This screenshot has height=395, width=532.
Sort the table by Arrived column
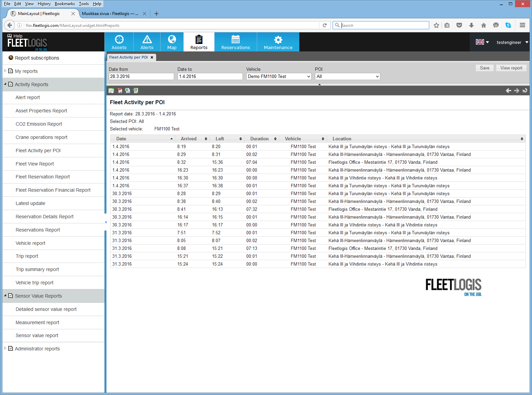pyautogui.click(x=192, y=139)
